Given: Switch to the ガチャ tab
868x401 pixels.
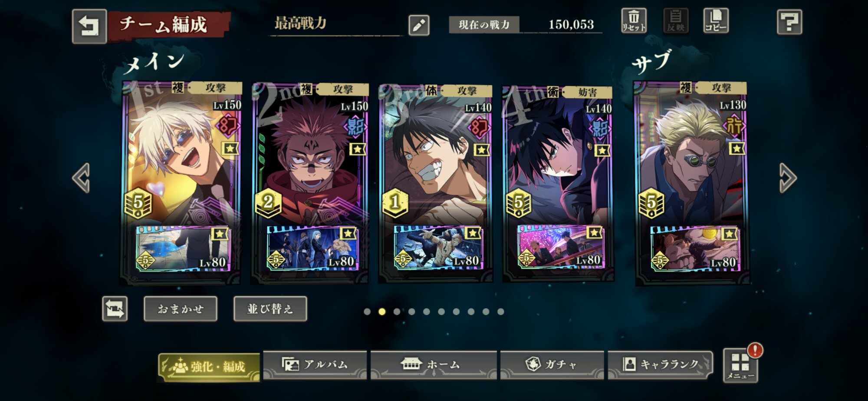Looking at the screenshot, I should [552, 365].
